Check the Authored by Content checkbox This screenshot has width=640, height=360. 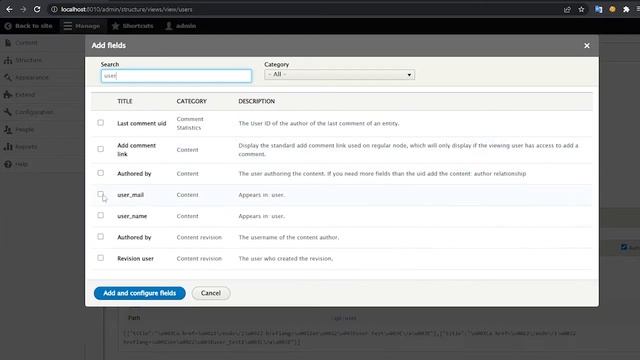click(100, 173)
